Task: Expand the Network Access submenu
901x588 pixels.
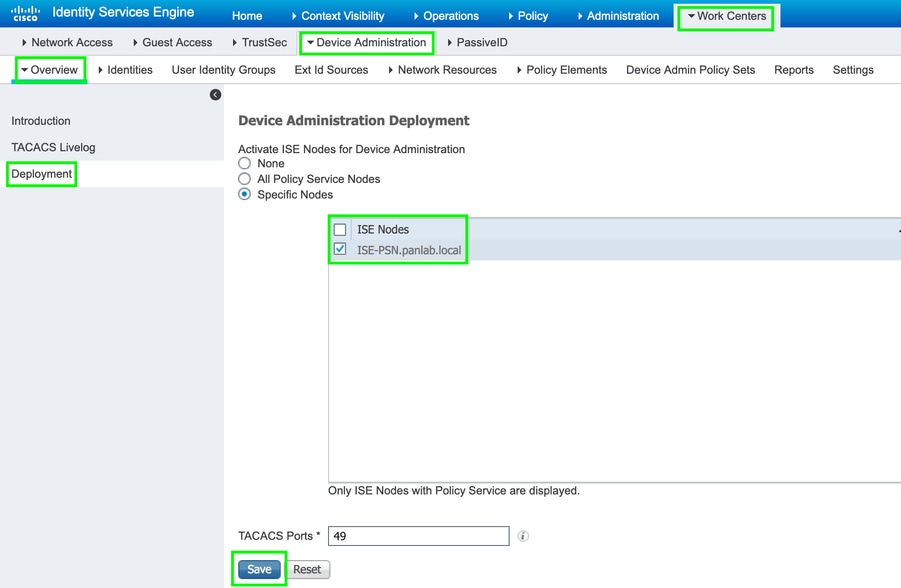Action: pyautogui.click(x=67, y=43)
